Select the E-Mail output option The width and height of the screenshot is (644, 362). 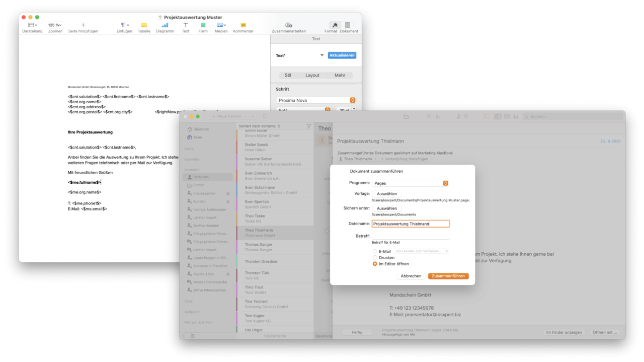click(x=374, y=251)
